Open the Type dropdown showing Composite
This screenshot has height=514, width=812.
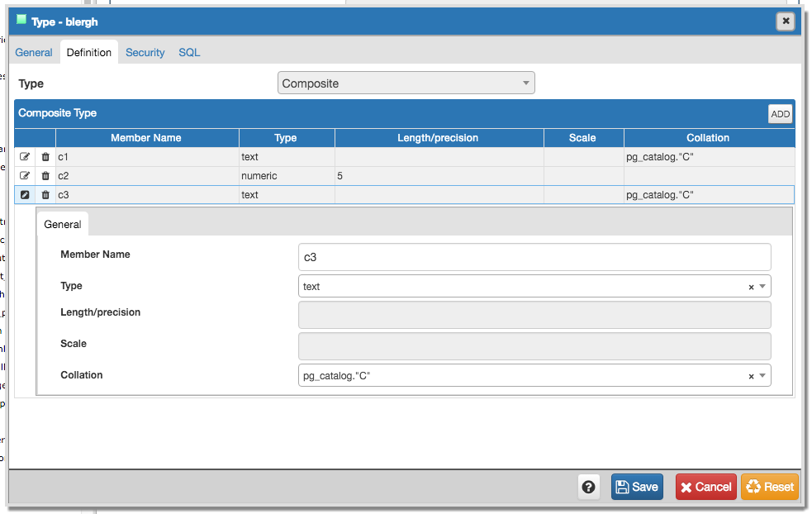pos(525,83)
